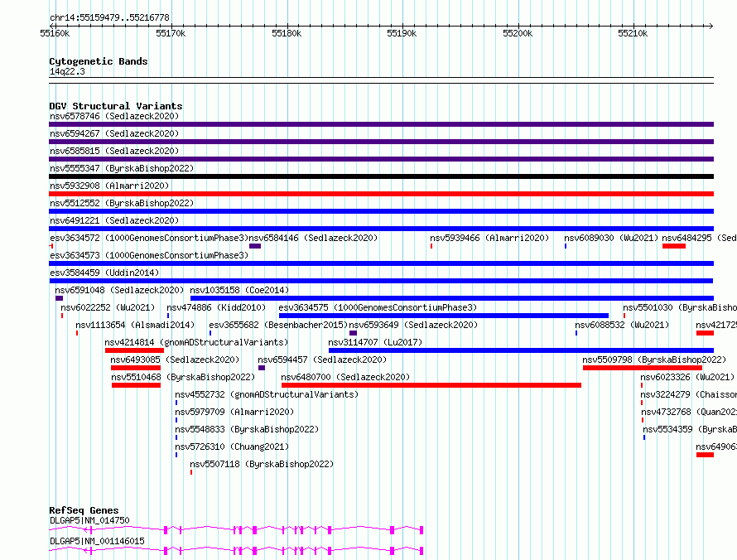The width and height of the screenshot is (737, 560).
Task: Click the nsv5512552 (ByrskaBishop2022) label
Action: click(122, 203)
